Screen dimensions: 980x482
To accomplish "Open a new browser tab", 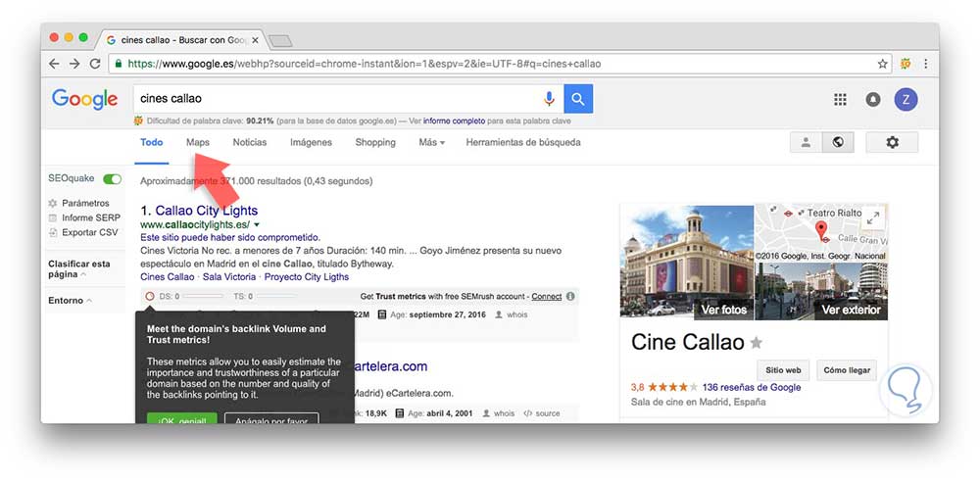I will click(280, 40).
